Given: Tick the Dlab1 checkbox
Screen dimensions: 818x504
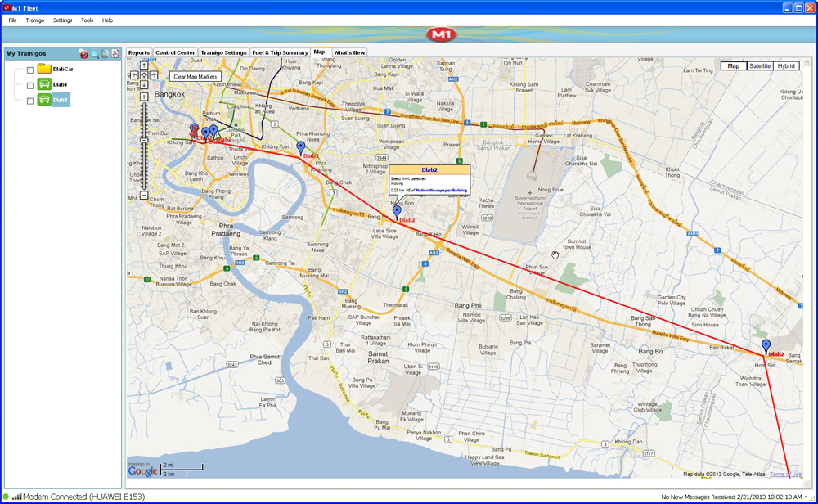Looking at the screenshot, I should coord(30,85).
